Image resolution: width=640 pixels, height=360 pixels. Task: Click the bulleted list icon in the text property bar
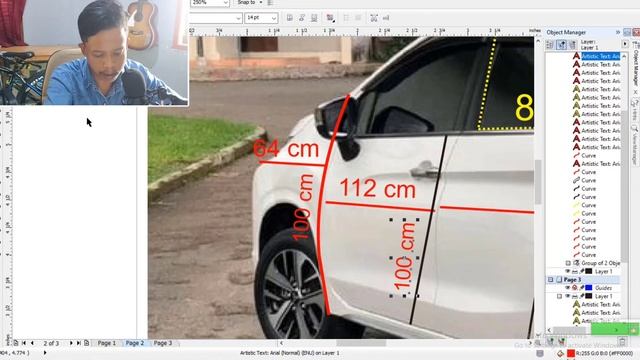pos(346,18)
